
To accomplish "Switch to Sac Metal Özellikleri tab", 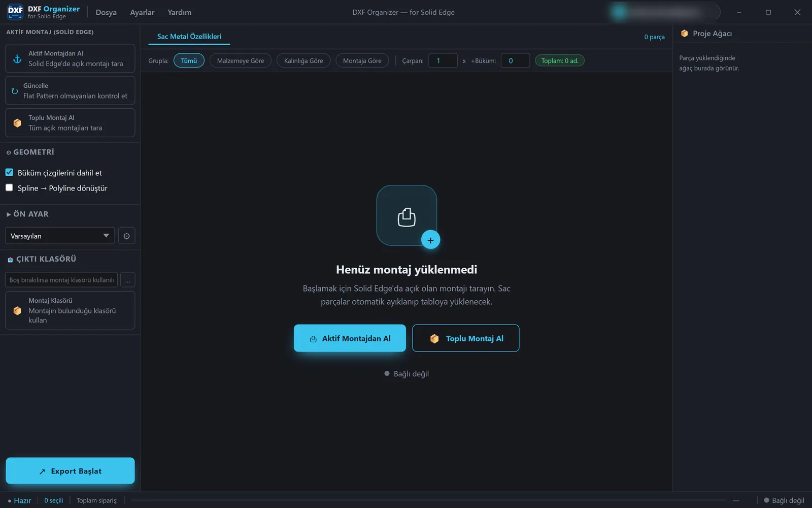I will [x=189, y=37].
